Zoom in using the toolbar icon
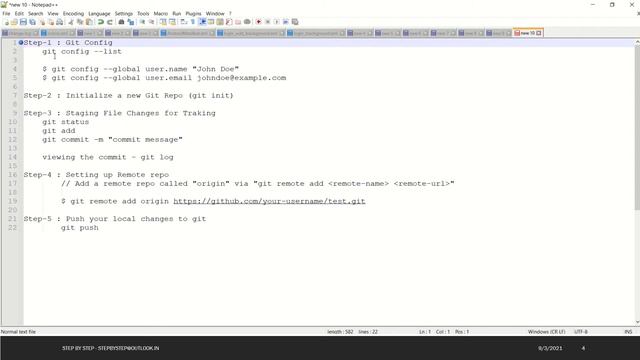 (x=142, y=22)
